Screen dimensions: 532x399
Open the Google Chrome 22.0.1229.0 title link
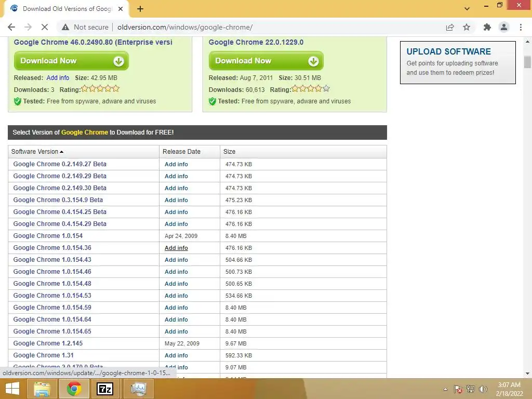pyautogui.click(x=256, y=43)
